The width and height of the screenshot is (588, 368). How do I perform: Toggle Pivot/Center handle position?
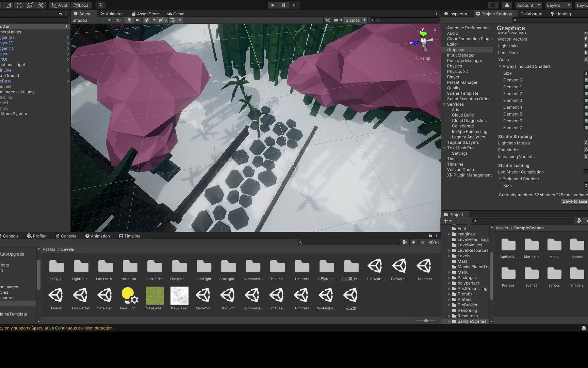pyautogui.click(x=60, y=5)
